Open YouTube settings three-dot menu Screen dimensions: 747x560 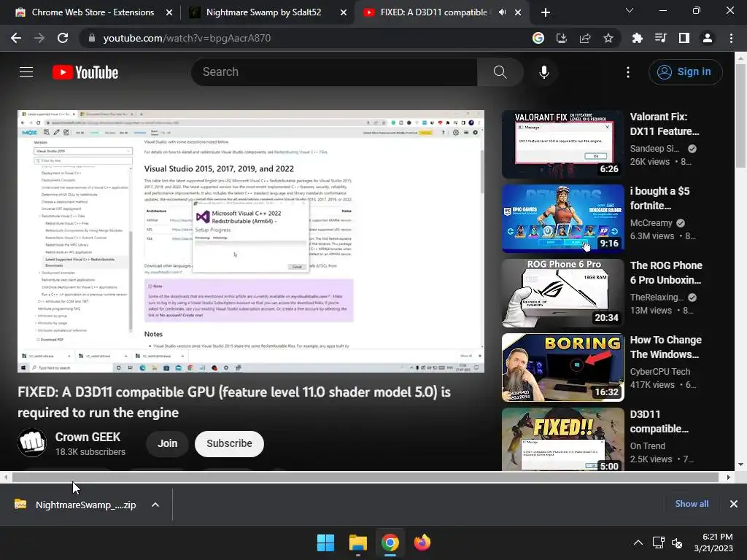pyautogui.click(x=628, y=72)
